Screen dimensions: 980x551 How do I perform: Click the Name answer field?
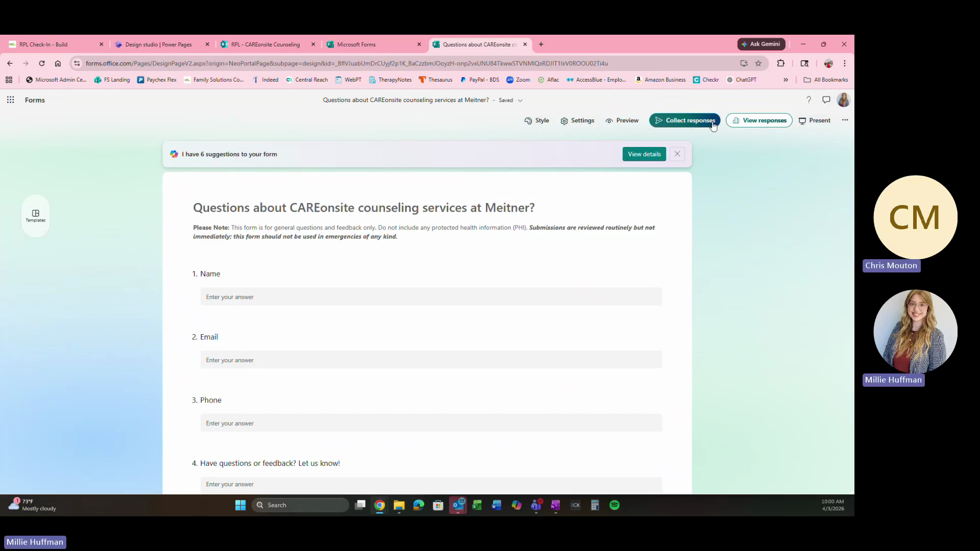(431, 297)
